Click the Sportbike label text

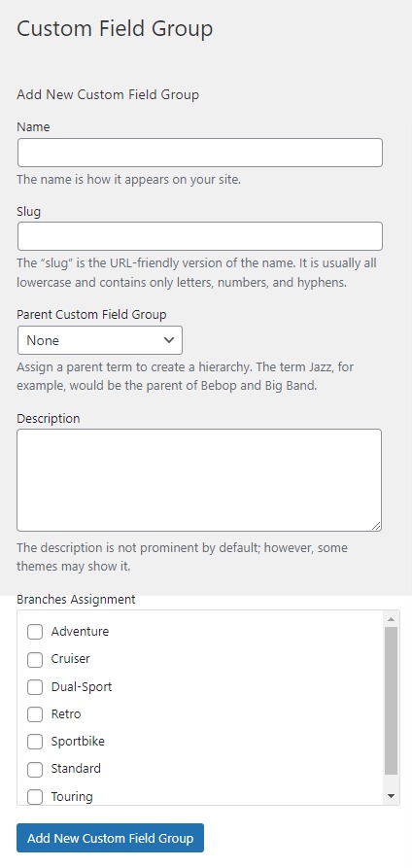tap(78, 742)
